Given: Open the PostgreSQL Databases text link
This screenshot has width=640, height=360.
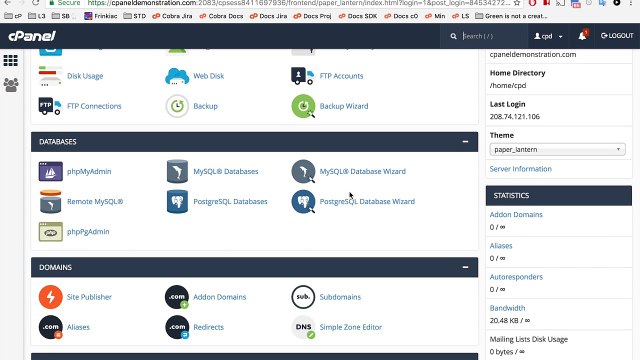Looking at the screenshot, I should click(230, 202).
